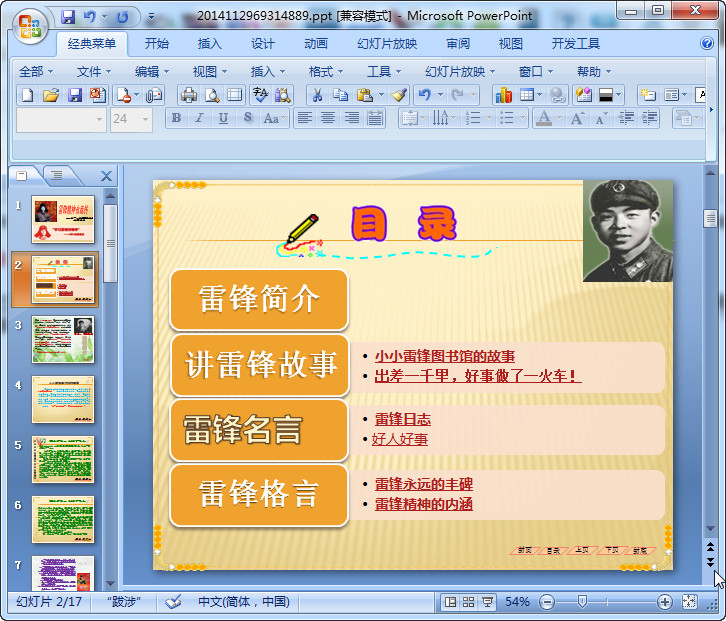Viewport: 726px width, 621px height.
Task: Zoom in with the plus button
Action: (664, 602)
